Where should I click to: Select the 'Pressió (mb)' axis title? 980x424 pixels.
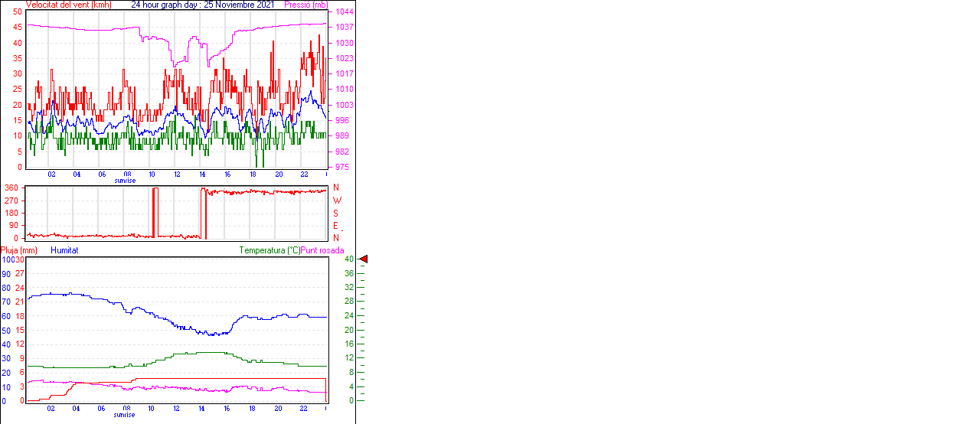(305, 5)
